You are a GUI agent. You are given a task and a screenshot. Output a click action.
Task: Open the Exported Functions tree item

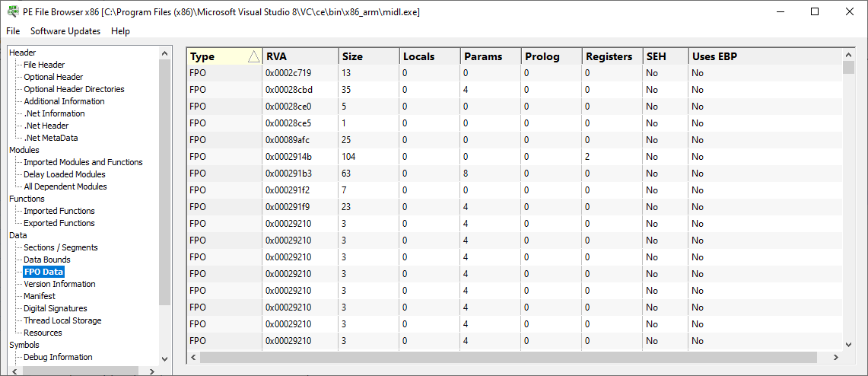point(59,223)
